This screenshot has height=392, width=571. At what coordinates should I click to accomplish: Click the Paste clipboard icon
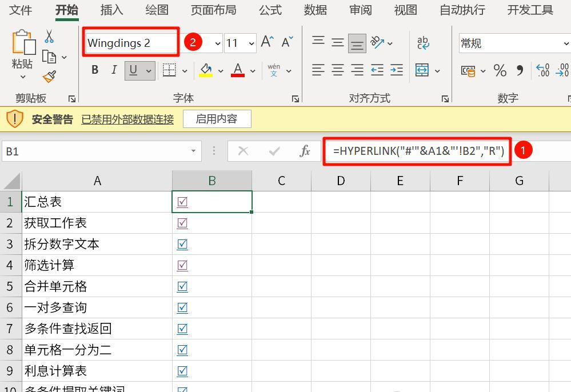point(23,42)
